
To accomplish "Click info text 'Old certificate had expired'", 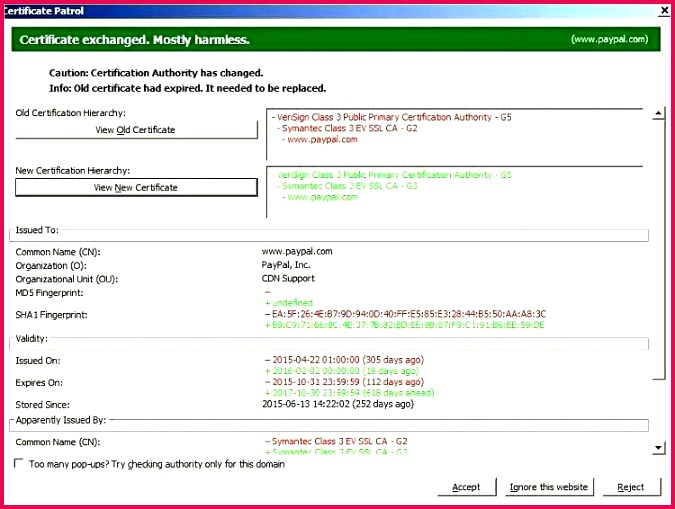I will 187,88.
